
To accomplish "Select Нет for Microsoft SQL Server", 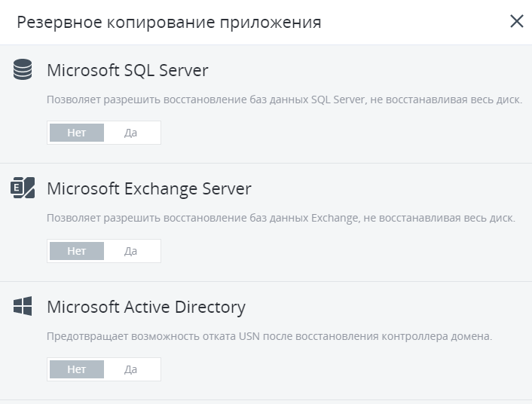I will pyautogui.click(x=76, y=133).
